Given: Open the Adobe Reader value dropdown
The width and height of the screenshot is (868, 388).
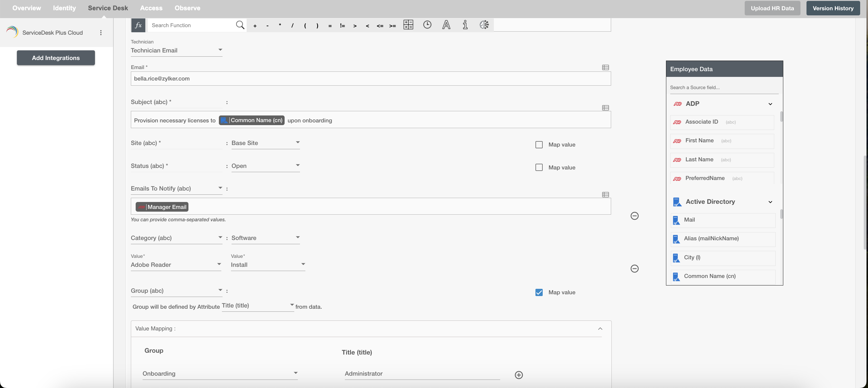Looking at the screenshot, I should tap(176, 265).
